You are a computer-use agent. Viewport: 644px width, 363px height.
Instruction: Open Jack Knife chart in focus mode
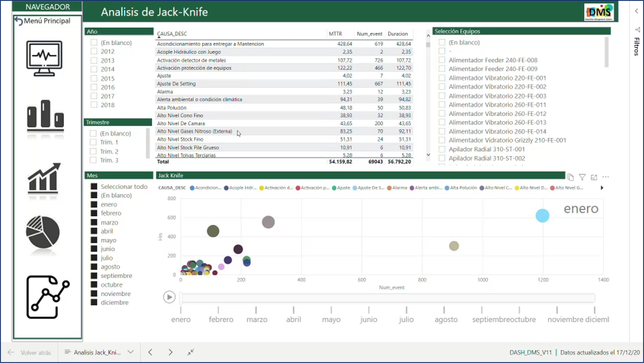[594, 177]
